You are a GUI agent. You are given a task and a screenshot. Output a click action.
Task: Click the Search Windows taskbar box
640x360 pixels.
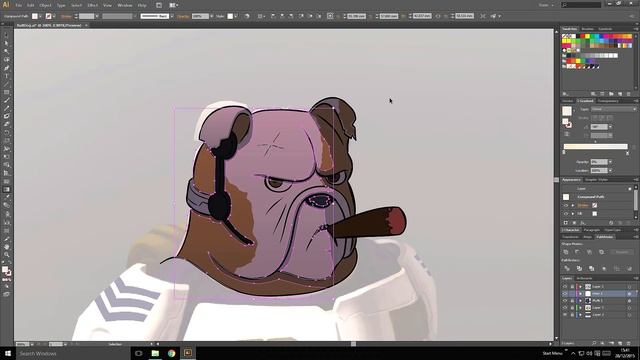pos(73,353)
